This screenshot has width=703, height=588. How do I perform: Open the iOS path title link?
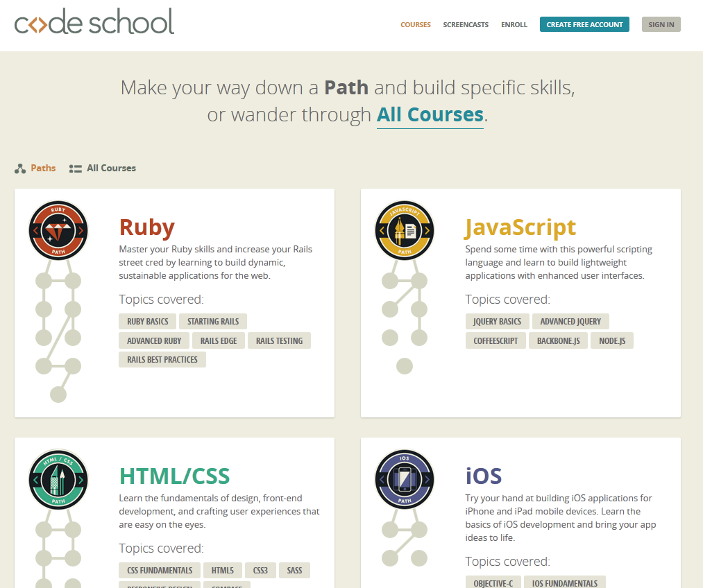[x=483, y=476]
